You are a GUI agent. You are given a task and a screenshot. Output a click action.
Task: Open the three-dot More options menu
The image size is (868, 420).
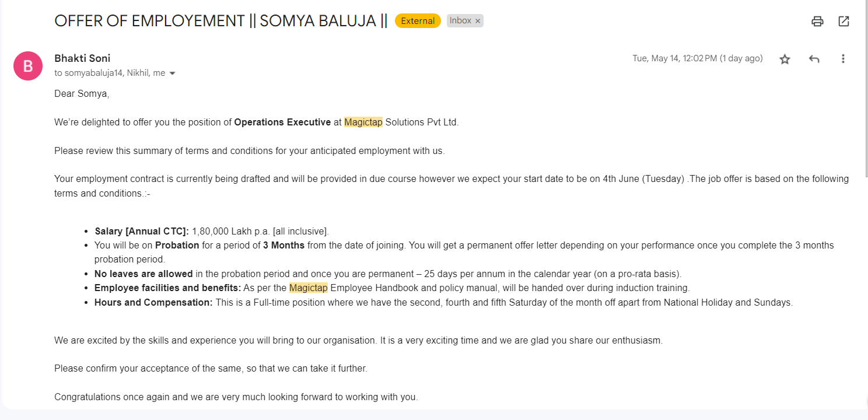click(843, 59)
